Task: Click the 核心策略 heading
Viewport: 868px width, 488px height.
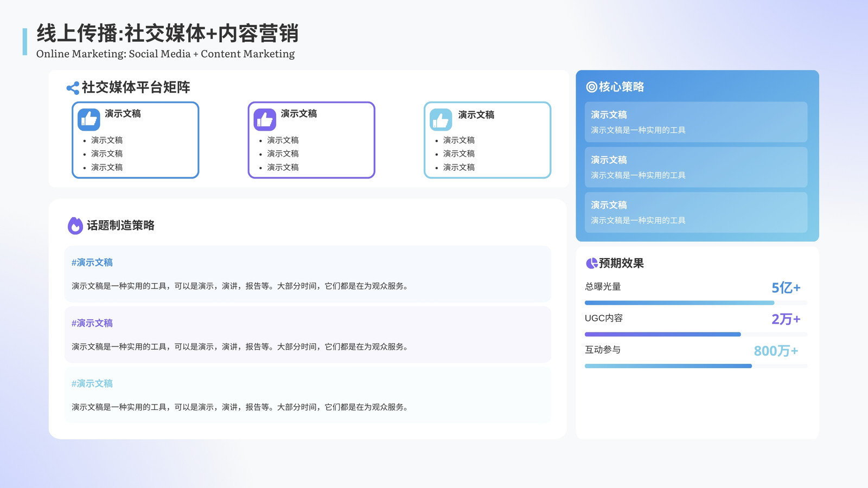Action: (621, 87)
